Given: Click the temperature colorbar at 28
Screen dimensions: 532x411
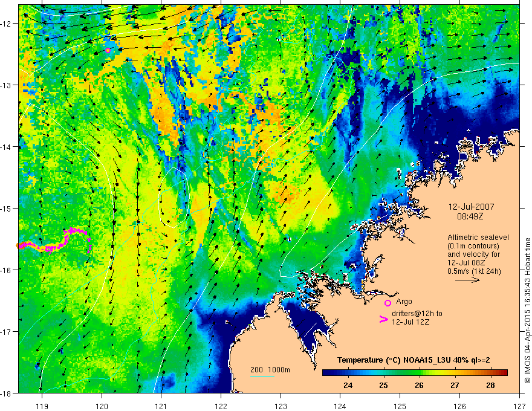Looking at the screenshot, I should [491, 373].
